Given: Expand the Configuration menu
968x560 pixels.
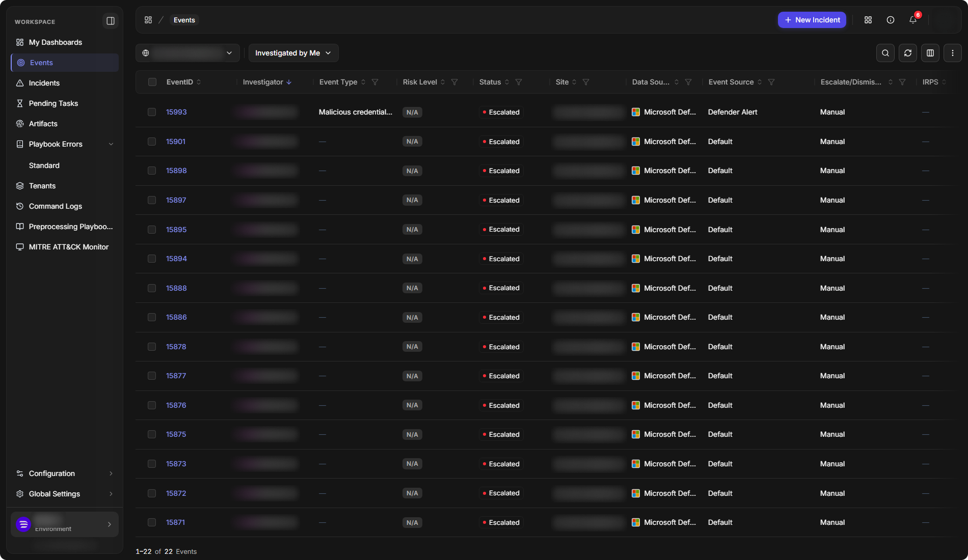Looking at the screenshot, I should 65,473.
